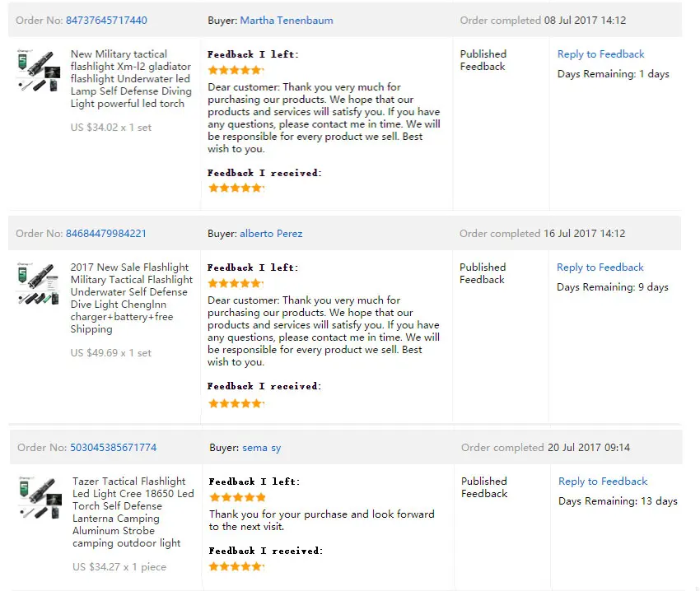Open order number 84737645717440
Screen dimensions: 700x591
pyautogui.click(x=106, y=21)
